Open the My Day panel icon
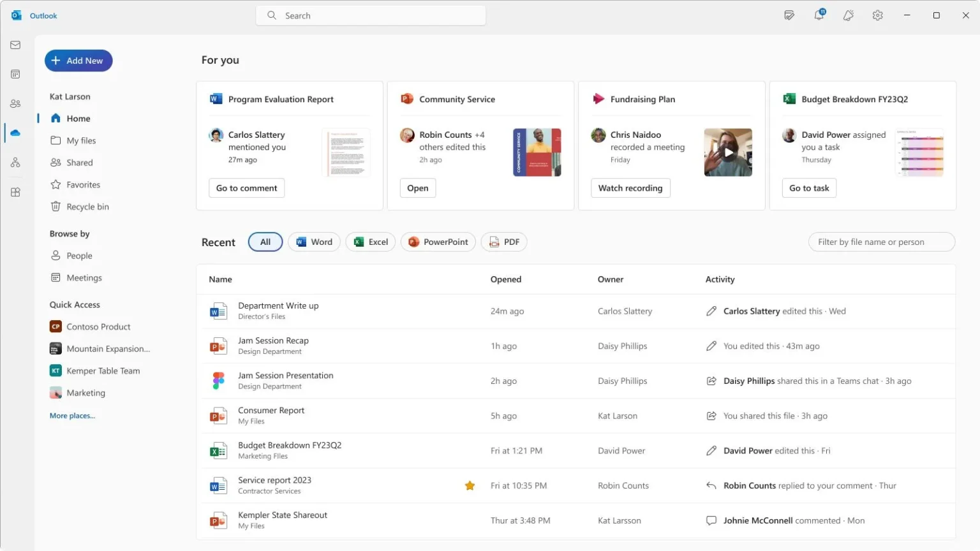Screen dimensions: 980x551 pos(789,15)
